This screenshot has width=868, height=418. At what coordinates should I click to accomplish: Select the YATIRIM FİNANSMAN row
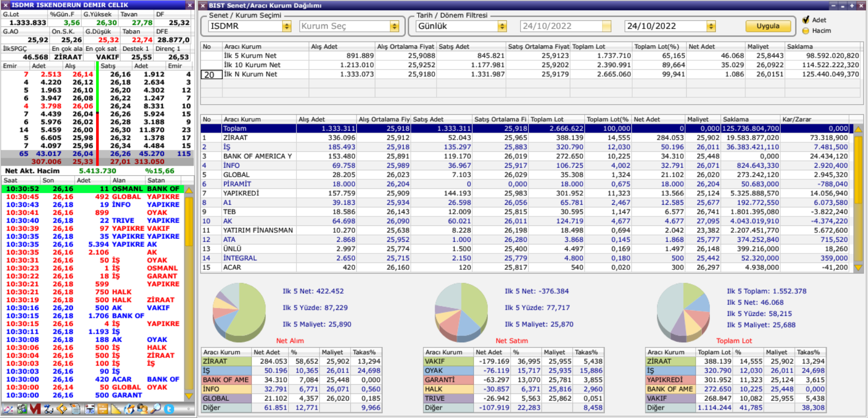[524, 230]
